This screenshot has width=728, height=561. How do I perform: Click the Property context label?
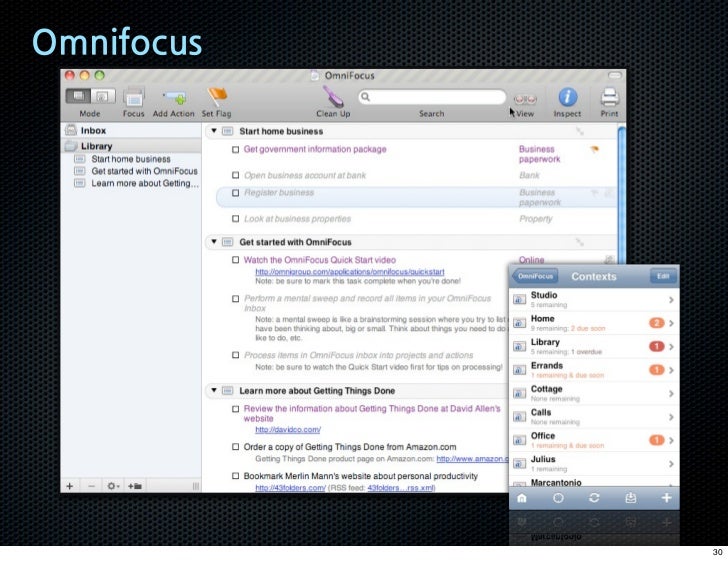(536, 219)
